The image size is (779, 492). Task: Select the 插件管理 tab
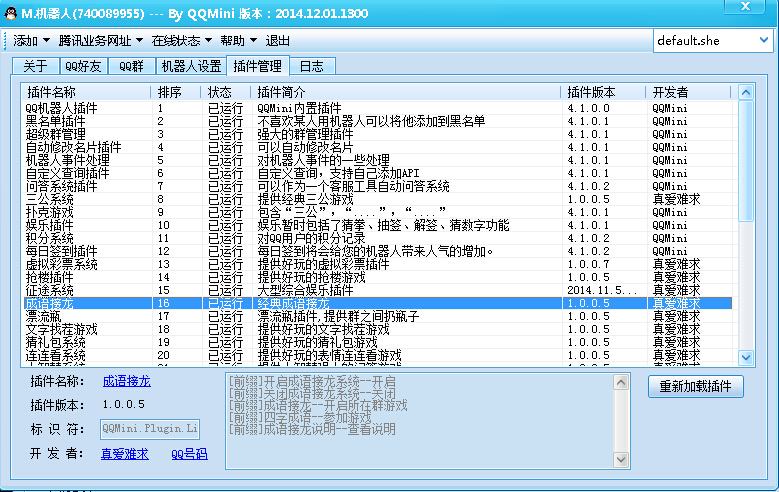(257, 66)
